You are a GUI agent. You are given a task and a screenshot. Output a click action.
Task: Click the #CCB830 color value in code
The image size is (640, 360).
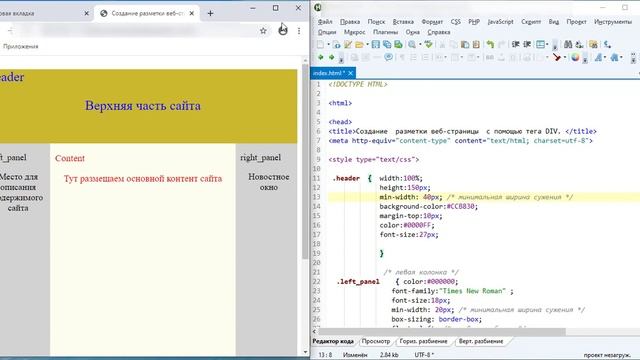[x=461, y=207]
